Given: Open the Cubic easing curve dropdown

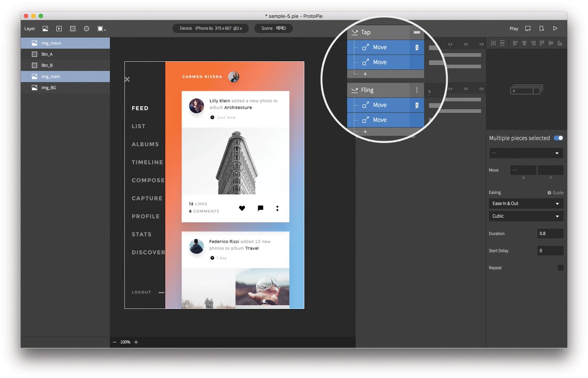Looking at the screenshot, I should click(x=526, y=216).
